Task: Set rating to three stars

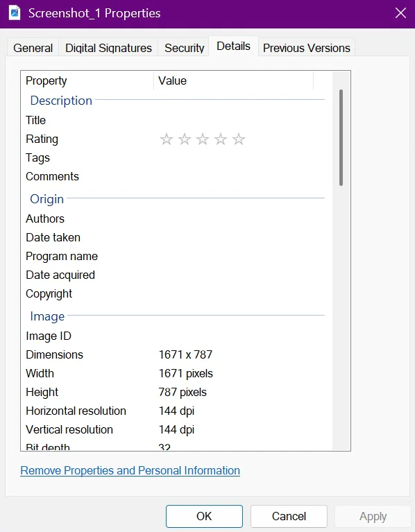Action: click(x=203, y=139)
